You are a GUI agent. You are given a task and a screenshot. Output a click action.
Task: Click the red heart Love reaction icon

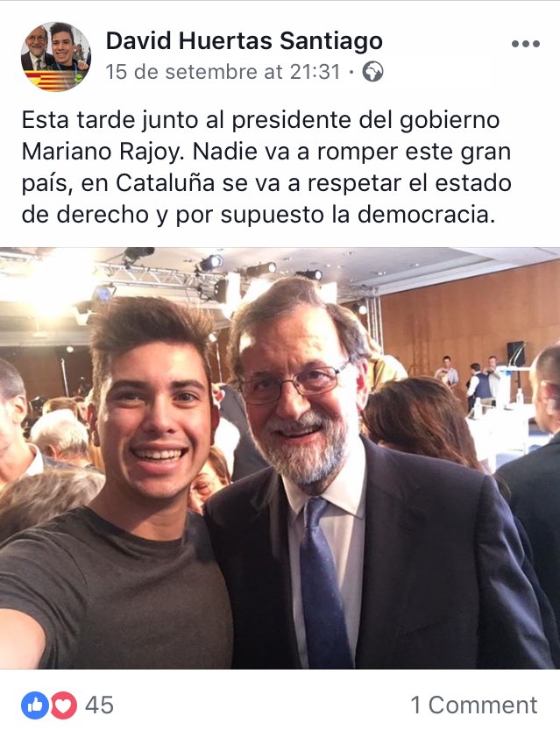tap(63, 705)
